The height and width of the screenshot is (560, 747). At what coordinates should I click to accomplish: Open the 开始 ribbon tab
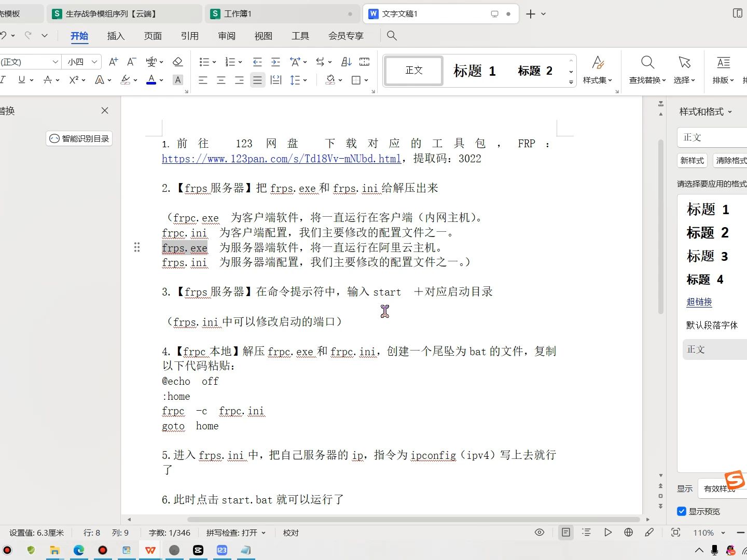tap(79, 36)
